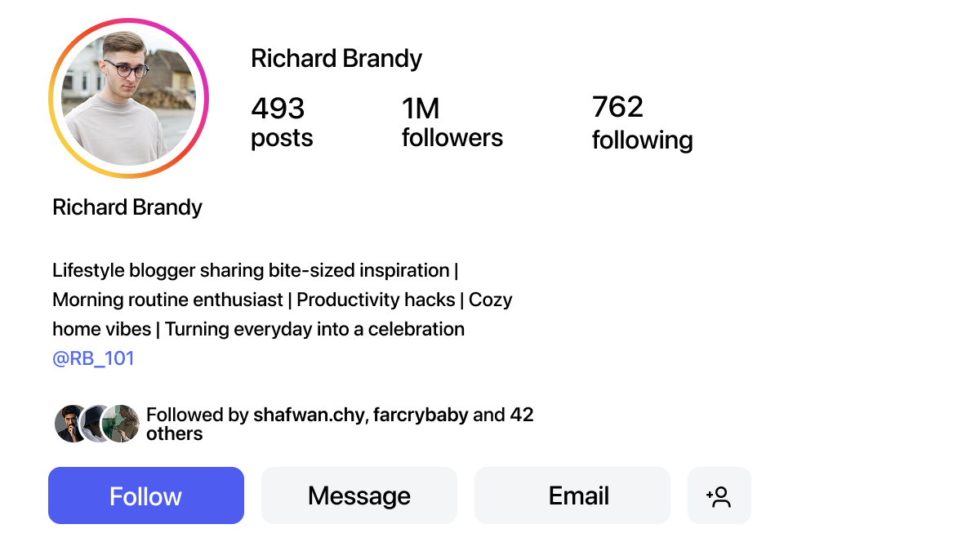Click the Email button
This screenshot has width=980, height=551.
tap(572, 495)
